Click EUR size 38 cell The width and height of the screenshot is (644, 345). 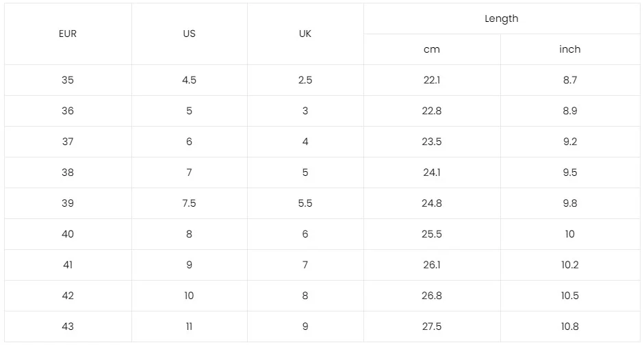[68, 172]
